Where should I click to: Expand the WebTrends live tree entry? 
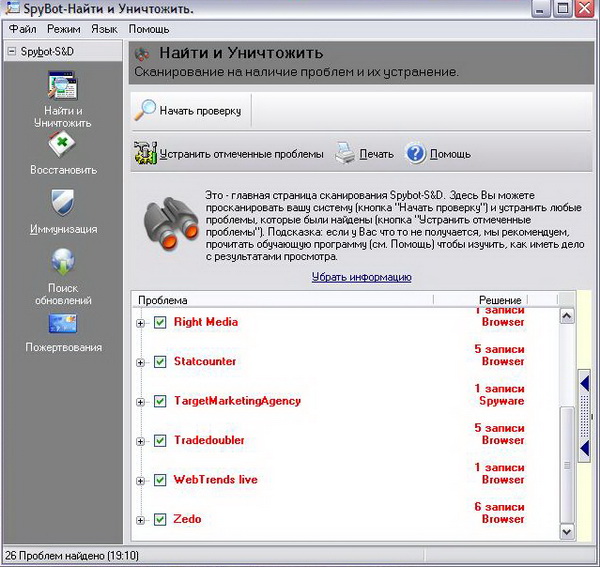[x=140, y=481]
